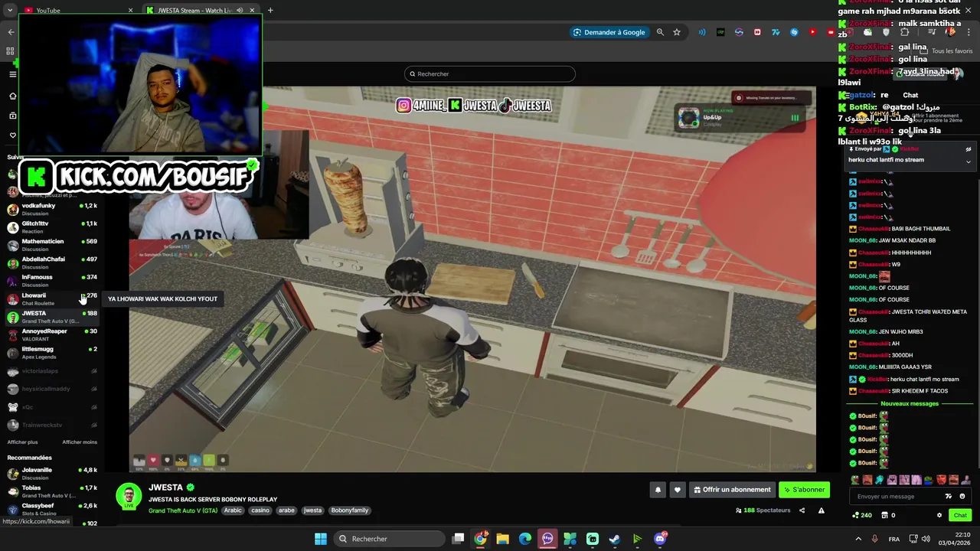Expand the pinned message chevron
The image size is (980, 551).
pos(968,161)
